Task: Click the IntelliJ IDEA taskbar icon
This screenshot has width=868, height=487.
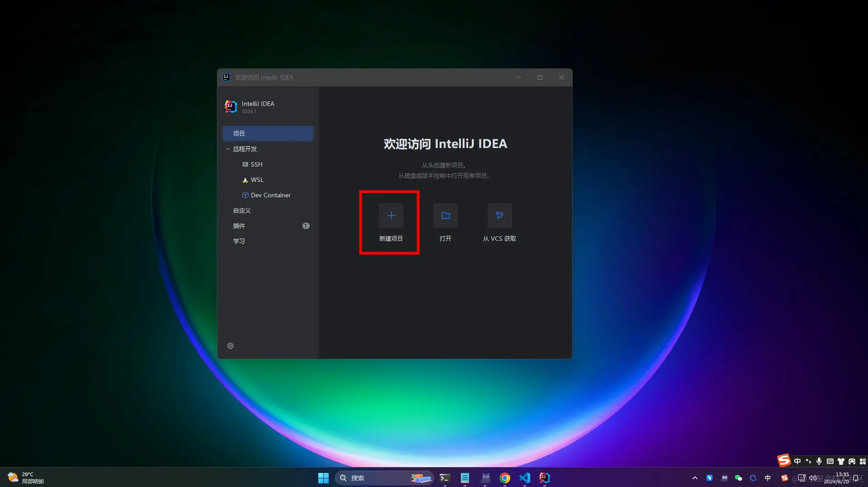Action: [545, 478]
